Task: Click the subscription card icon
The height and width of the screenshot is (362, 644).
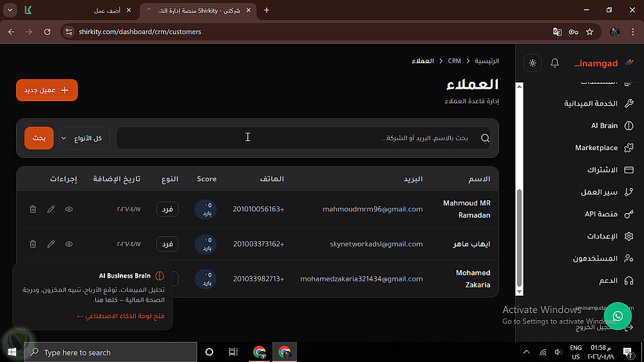Action: 629,170
